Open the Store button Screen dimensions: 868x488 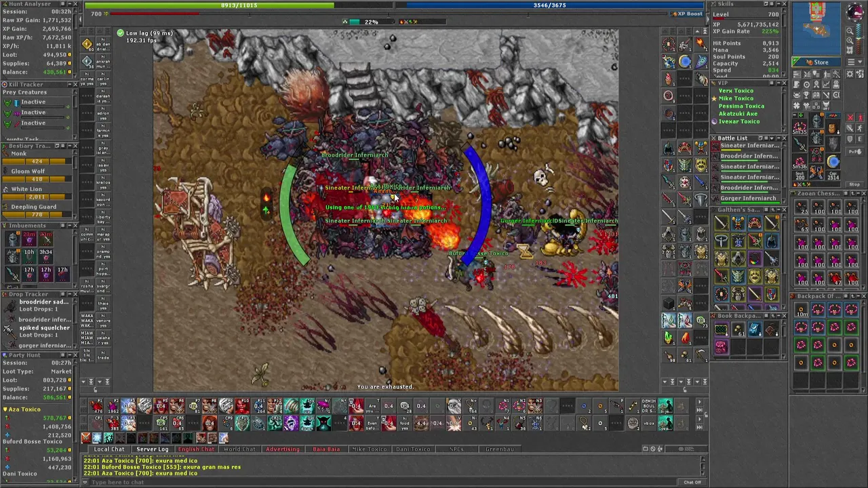(x=816, y=62)
